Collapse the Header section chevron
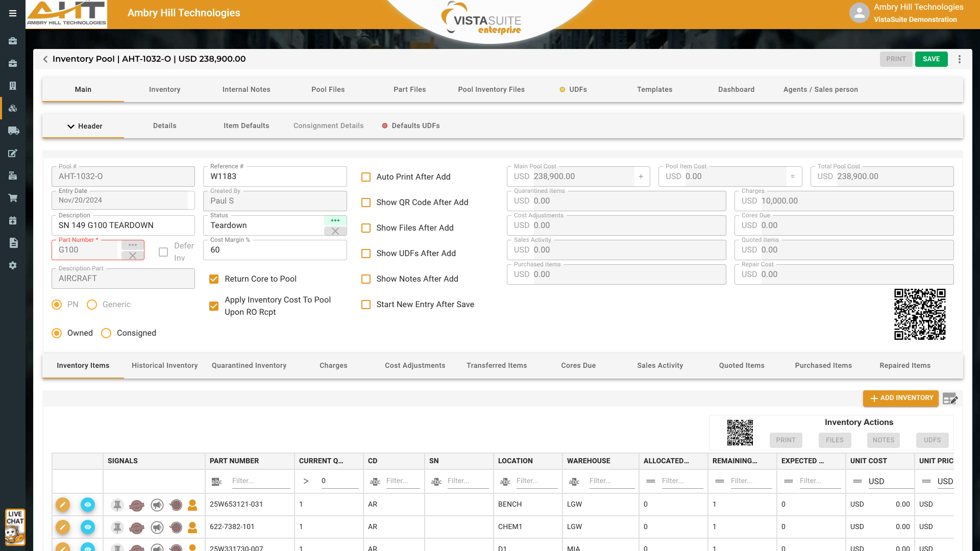Image resolution: width=980 pixels, height=551 pixels. [x=71, y=127]
